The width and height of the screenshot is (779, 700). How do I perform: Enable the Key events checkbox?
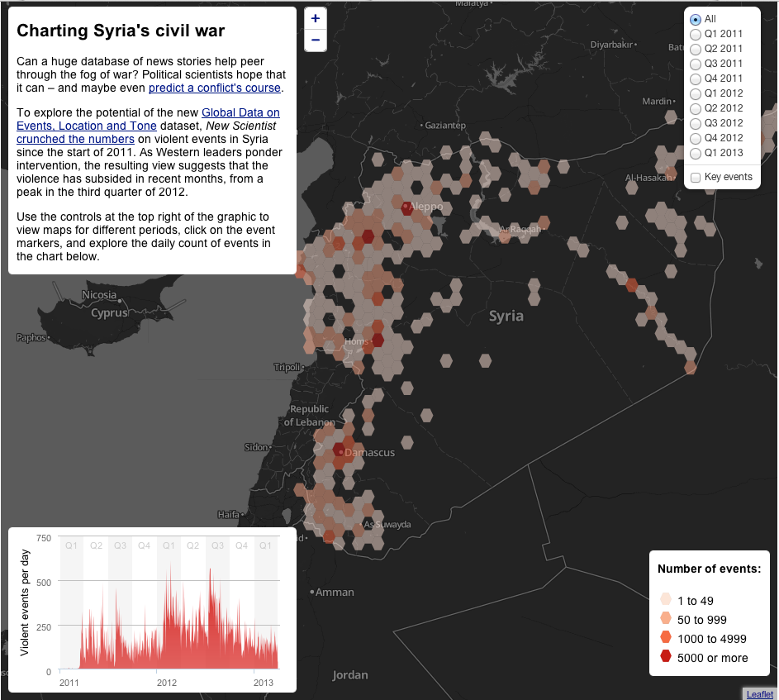696,178
